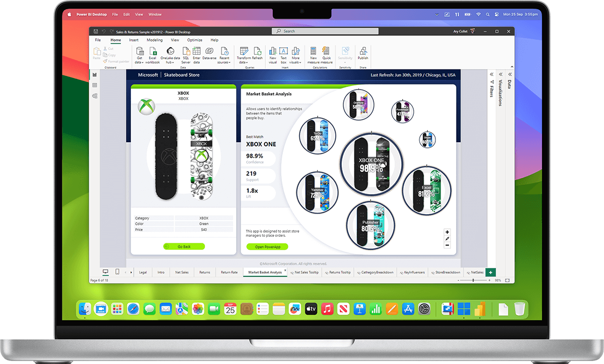Screen dimensions: 604x364
Task: Switch to the Modeling ribbon tab
Action: [x=155, y=40]
